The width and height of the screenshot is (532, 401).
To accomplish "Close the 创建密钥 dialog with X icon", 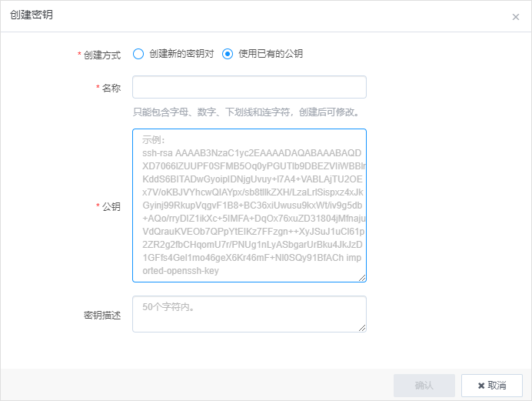I will pos(515,17).
